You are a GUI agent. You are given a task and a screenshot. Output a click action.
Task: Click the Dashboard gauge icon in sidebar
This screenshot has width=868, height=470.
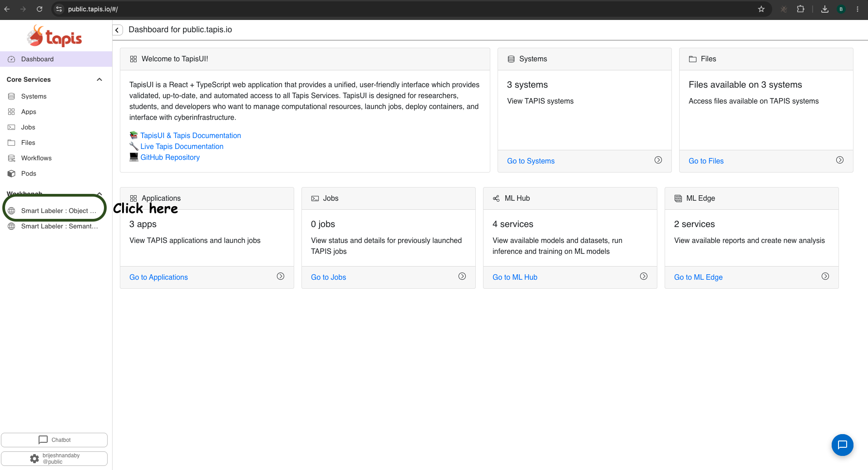point(11,59)
